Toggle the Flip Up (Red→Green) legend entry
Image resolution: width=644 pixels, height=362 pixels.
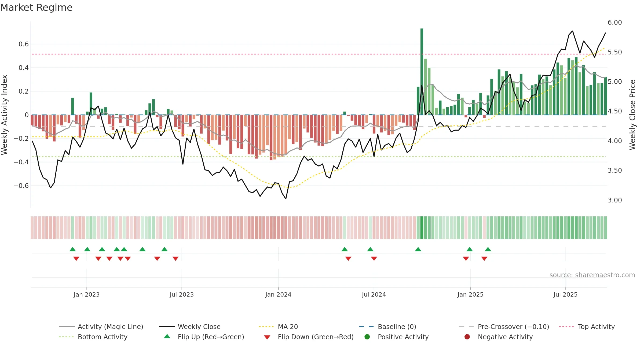[x=204, y=337]
